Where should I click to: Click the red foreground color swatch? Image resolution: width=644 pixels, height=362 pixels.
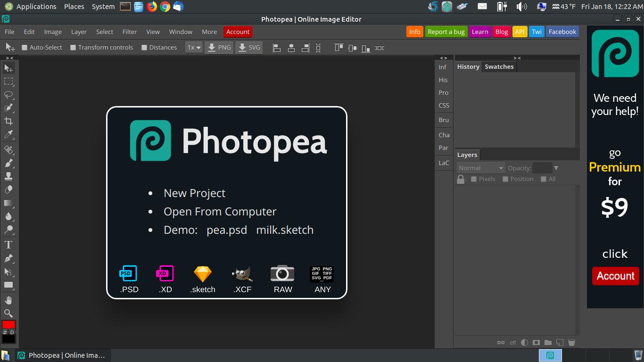pos(8,325)
